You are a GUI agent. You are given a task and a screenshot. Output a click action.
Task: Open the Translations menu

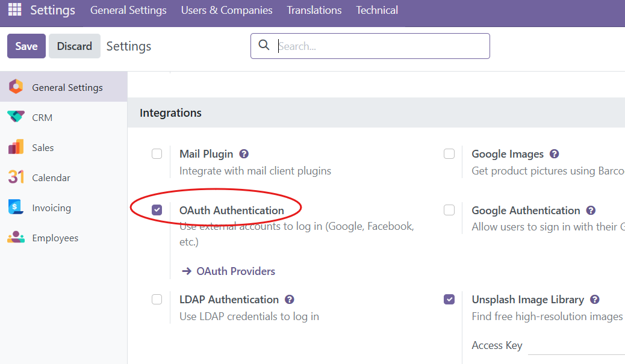pyautogui.click(x=314, y=10)
